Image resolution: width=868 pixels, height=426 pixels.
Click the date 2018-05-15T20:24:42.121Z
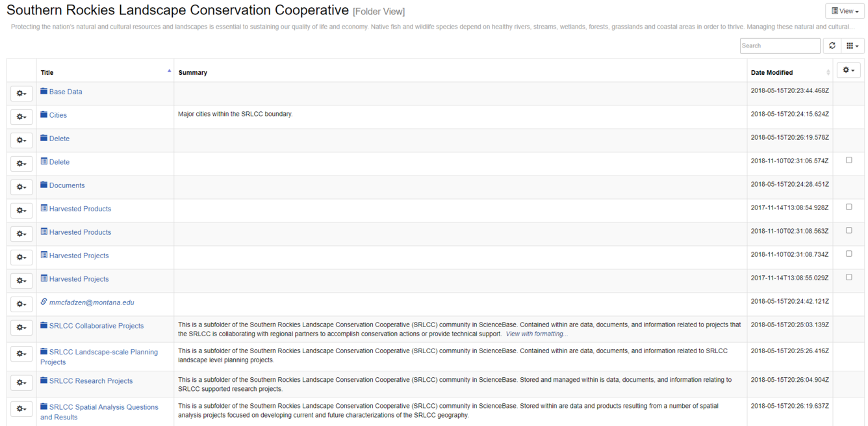789,301
